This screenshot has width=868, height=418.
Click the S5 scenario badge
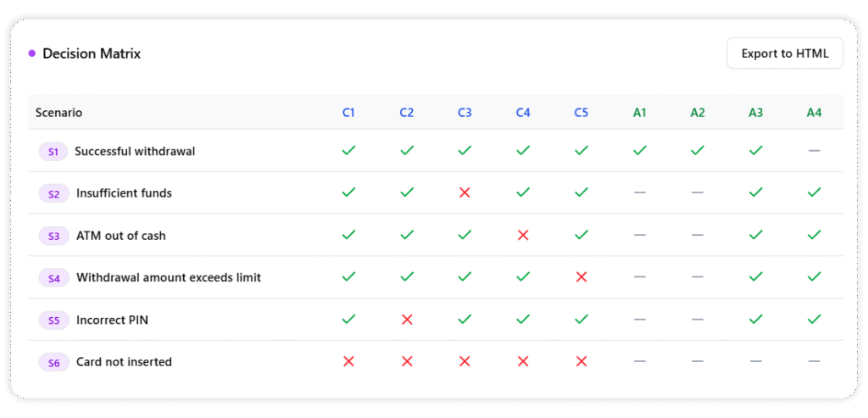point(53,320)
